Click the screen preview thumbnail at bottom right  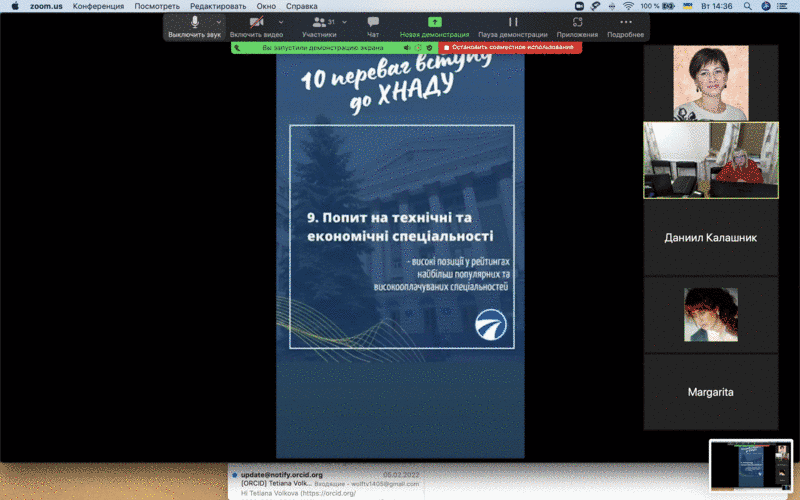tap(751, 465)
